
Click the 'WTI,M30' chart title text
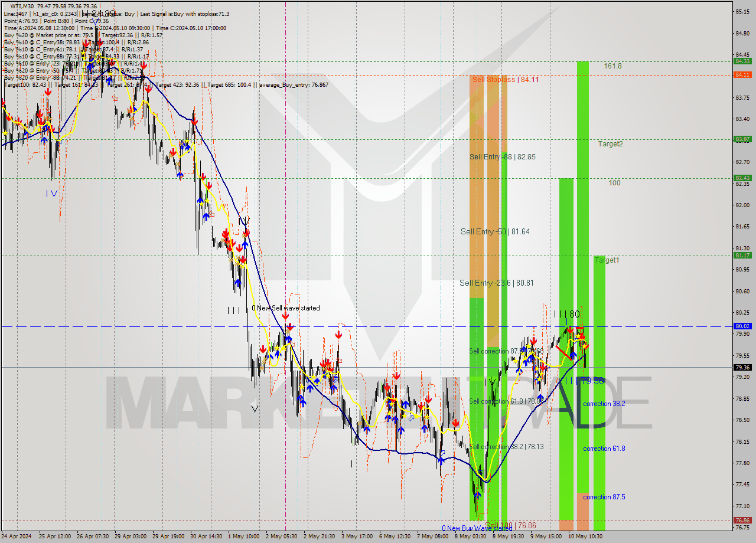[22, 6]
